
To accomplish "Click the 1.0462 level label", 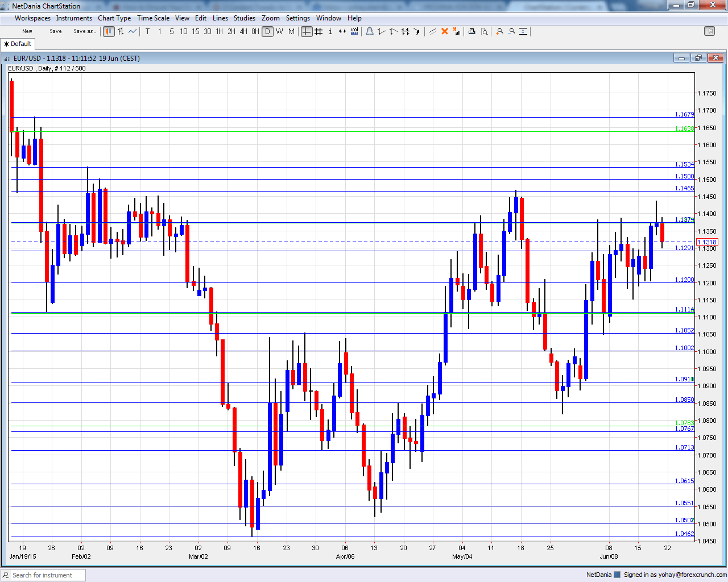I will [x=684, y=534].
